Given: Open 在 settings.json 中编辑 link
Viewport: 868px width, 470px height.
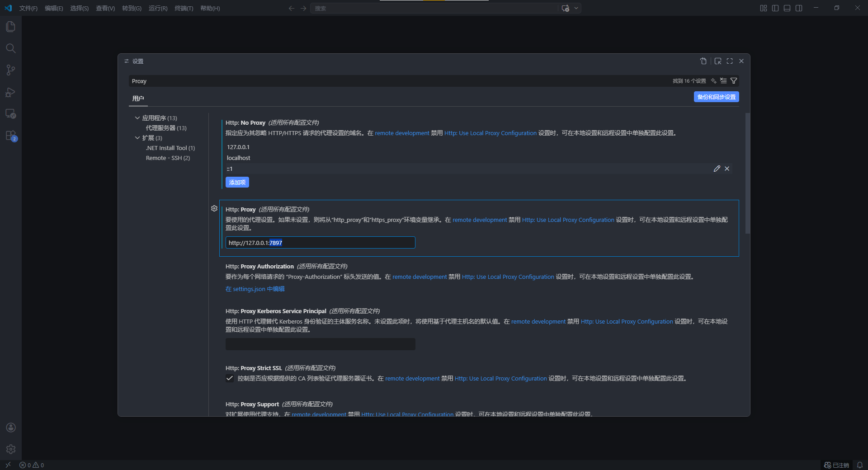Looking at the screenshot, I should coord(255,289).
